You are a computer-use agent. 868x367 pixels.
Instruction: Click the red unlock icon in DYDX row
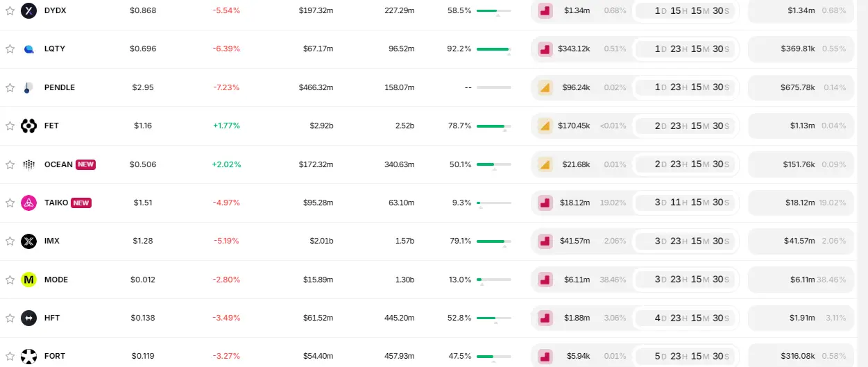[x=545, y=10]
